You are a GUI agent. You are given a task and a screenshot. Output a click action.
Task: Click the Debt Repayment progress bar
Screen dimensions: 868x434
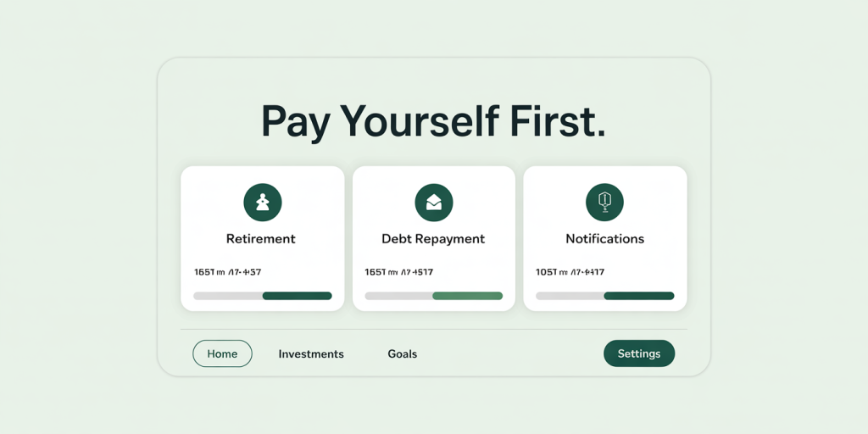pyautogui.click(x=434, y=296)
